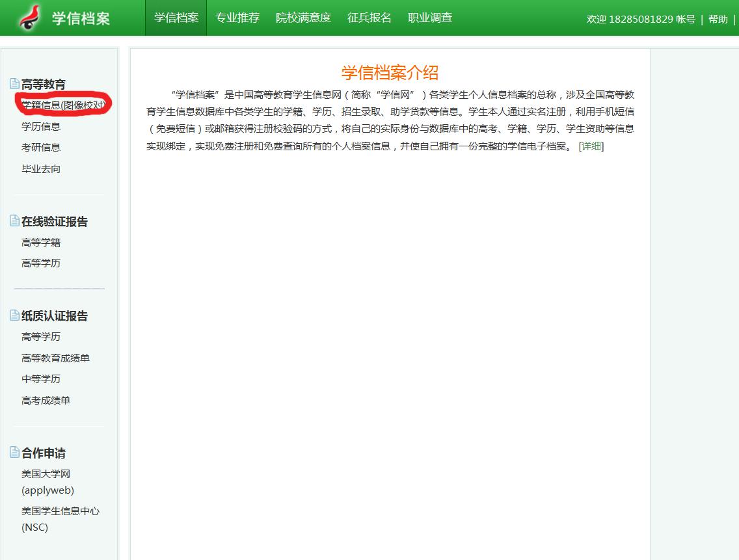Click the document icon beside 合作申请
This screenshot has height=560, width=739.
pos(14,452)
